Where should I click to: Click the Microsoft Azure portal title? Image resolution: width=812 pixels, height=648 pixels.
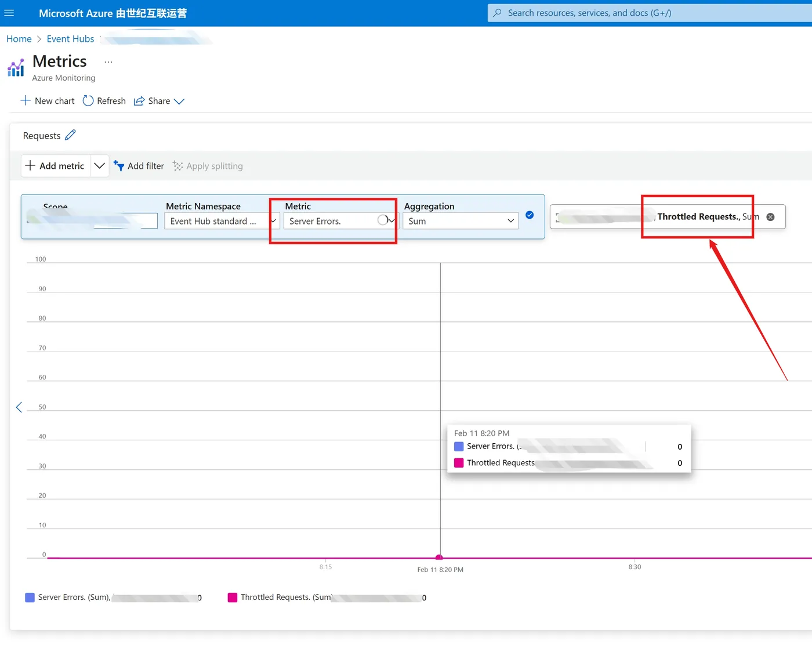[x=113, y=13]
